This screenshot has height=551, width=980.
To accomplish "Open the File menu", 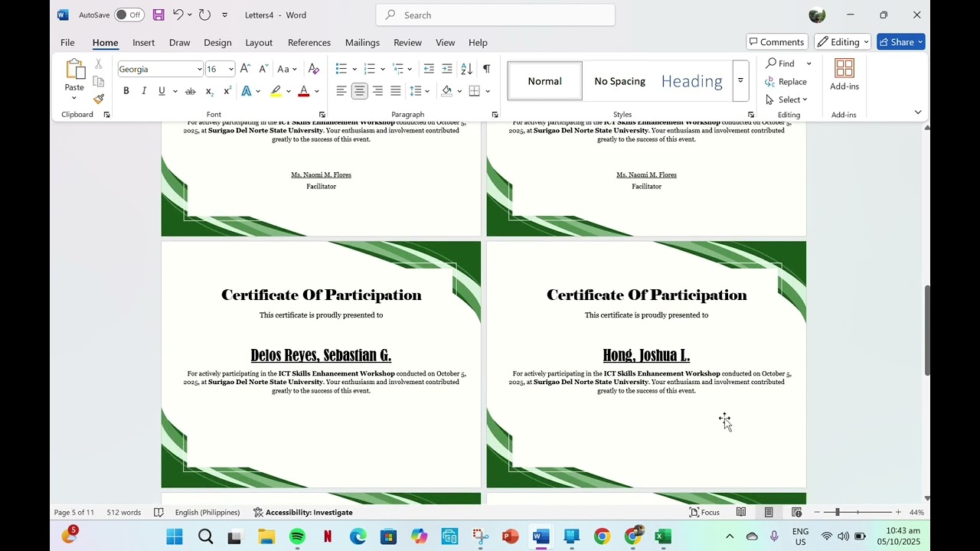I will point(67,43).
